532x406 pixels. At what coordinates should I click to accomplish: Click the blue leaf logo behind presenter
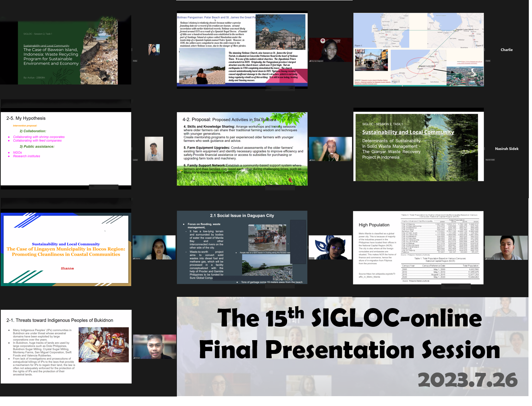[320, 245]
